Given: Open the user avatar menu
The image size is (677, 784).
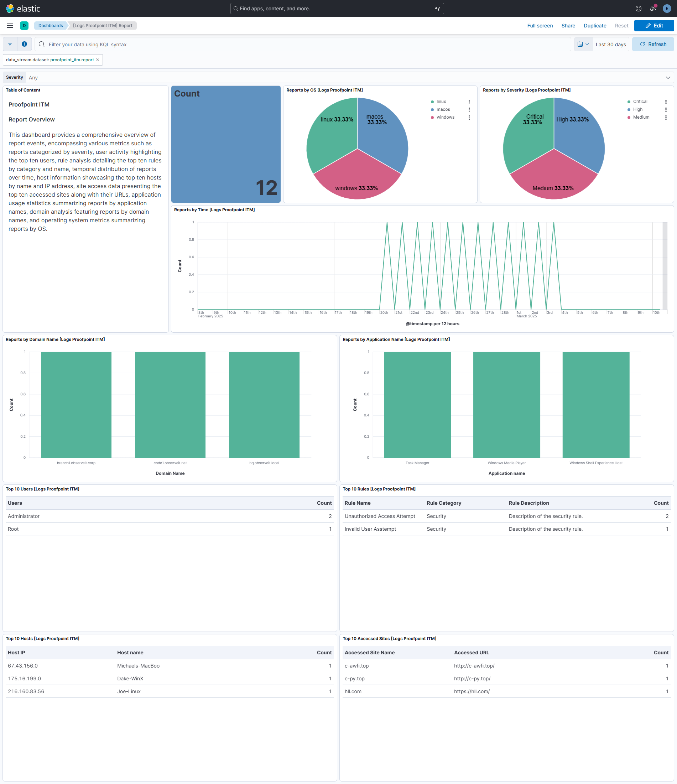Looking at the screenshot, I should coord(667,8).
